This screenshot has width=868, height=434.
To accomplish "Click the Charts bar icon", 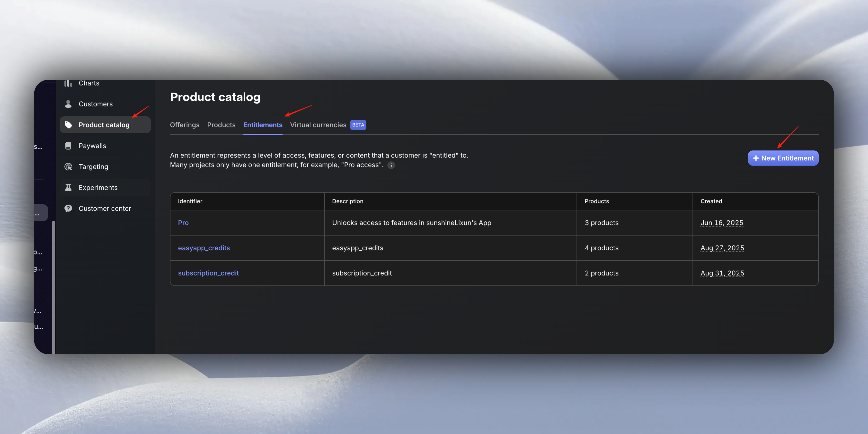I will point(68,83).
